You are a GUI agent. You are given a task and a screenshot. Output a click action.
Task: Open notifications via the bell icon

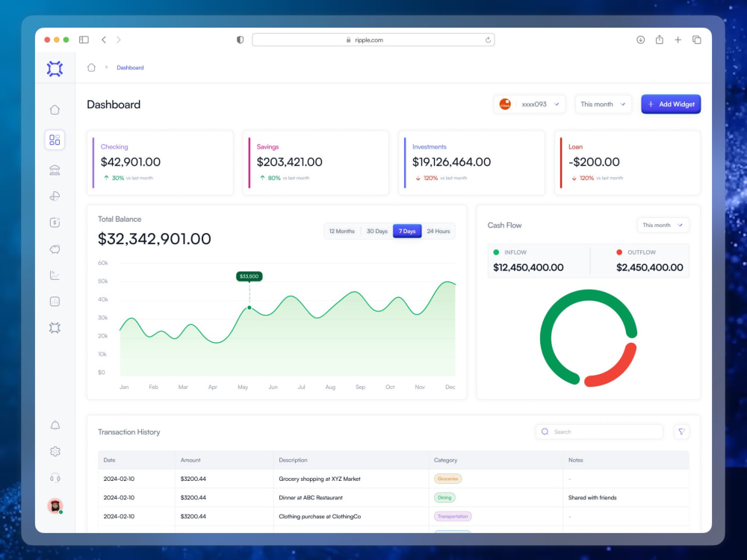pos(55,424)
